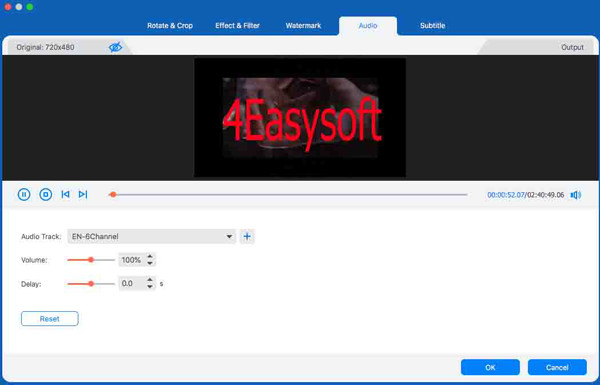Viewport: 600px width, 385px height.
Task: Click the Reset button
Action: pos(50,319)
